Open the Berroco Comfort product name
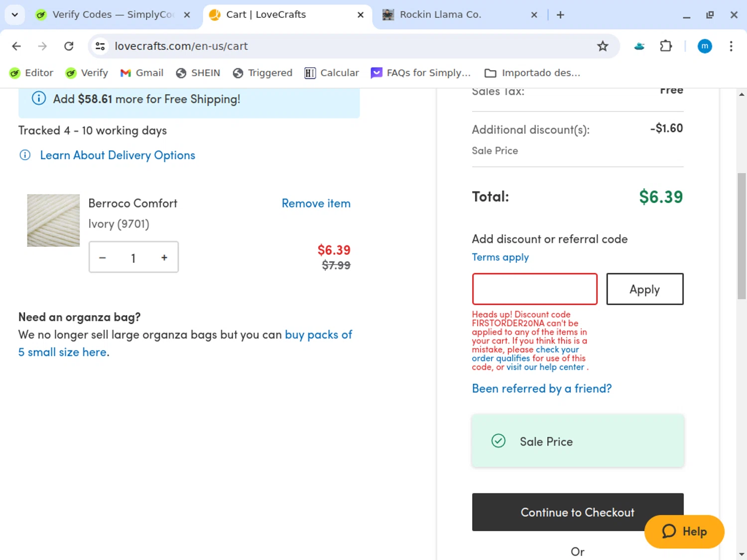This screenshot has width=747, height=560. pyautogui.click(x=133, y=203)
